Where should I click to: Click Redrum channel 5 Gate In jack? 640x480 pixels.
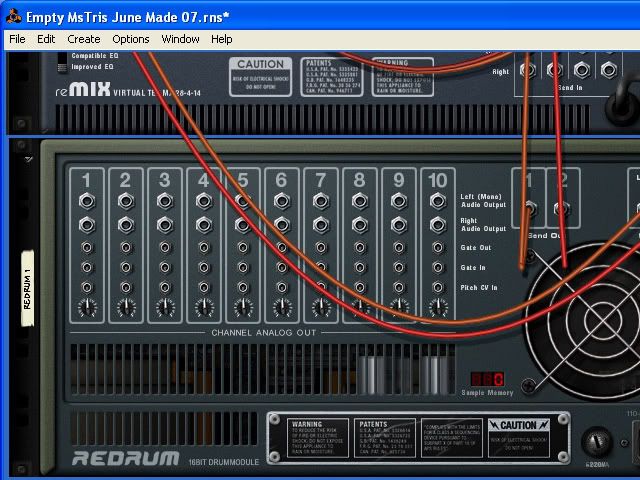click(x=243, y=267)
